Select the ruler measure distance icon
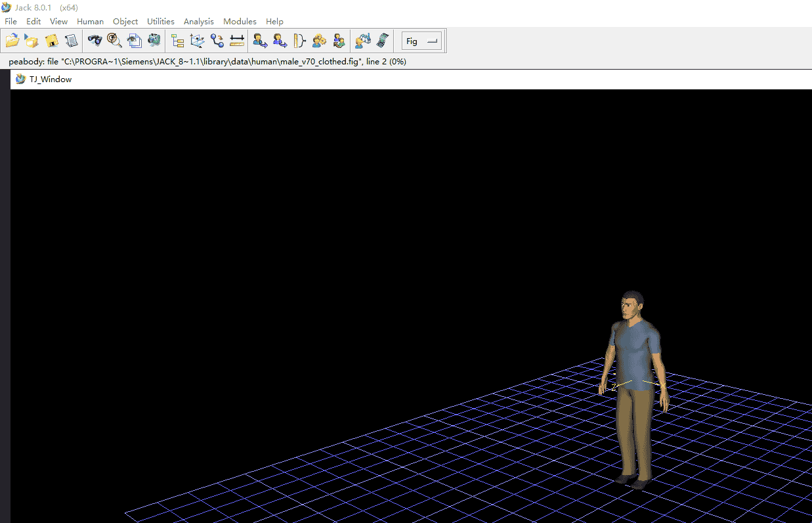812x523 pixels. pyautogui.click(x=237, y=41)
